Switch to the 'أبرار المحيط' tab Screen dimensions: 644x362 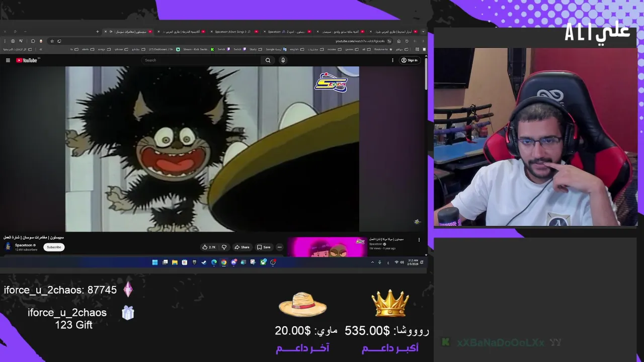[393, 32]
